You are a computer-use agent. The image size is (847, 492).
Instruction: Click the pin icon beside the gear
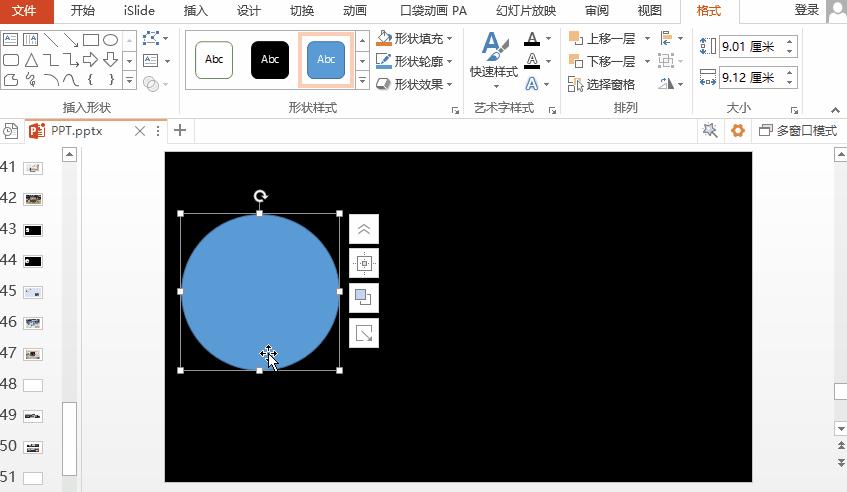coord(710,130)
